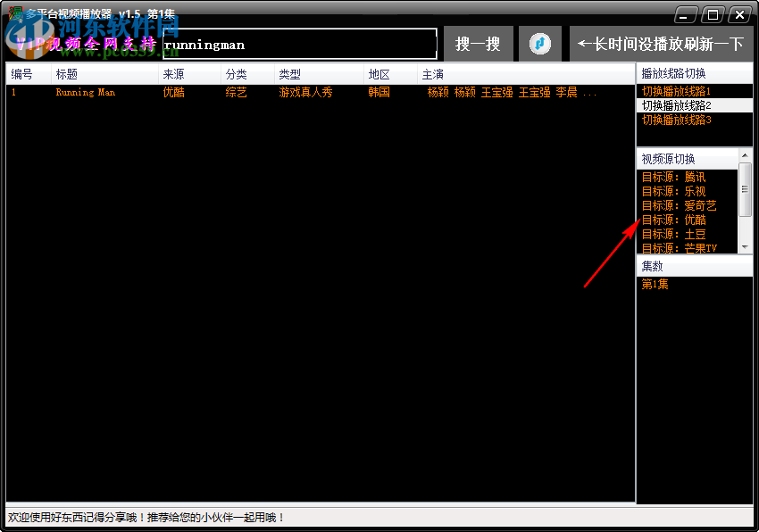Click the 搜一搜 search button
Screen dimensions: 759x532
(x=479, y=44)
